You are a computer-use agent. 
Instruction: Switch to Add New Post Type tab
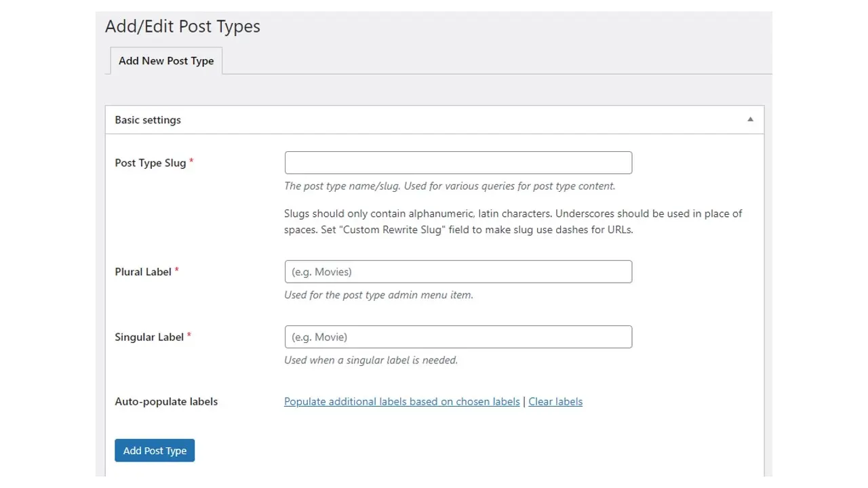coord(166,61)
